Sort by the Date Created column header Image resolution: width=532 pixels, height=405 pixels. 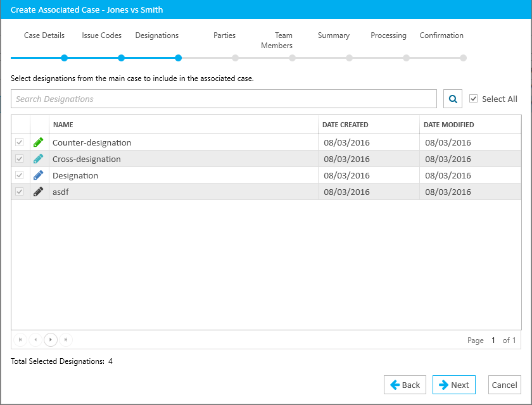(x=345, y=125)
